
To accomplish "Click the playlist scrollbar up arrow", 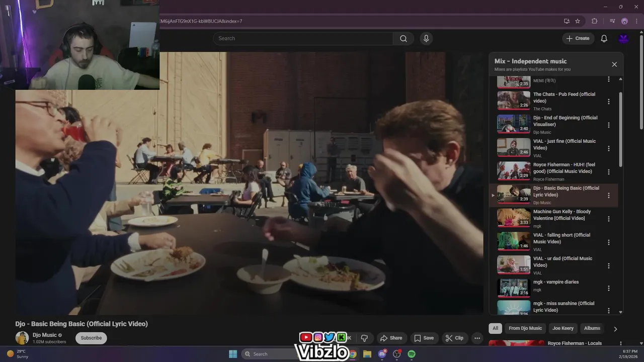I will pos(620,79).
